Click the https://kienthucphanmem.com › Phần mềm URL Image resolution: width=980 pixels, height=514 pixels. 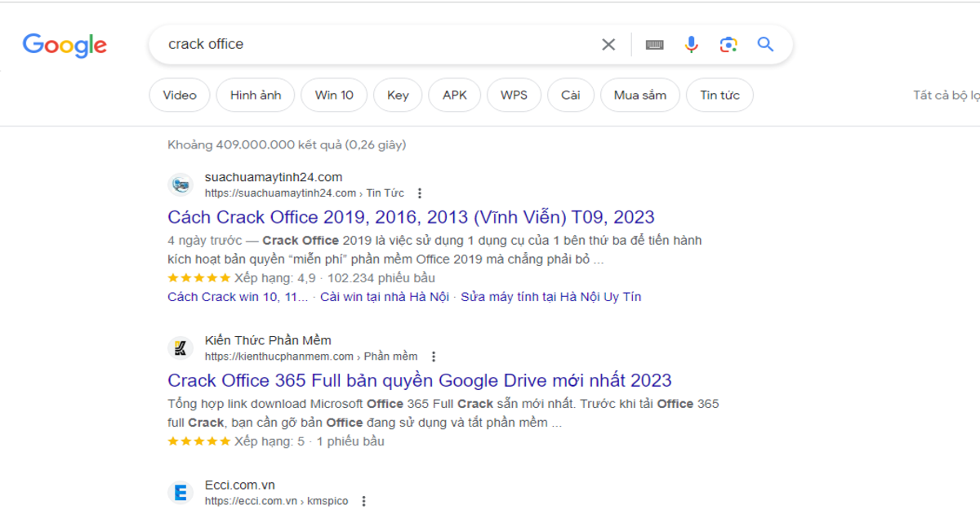pos(311,357)
